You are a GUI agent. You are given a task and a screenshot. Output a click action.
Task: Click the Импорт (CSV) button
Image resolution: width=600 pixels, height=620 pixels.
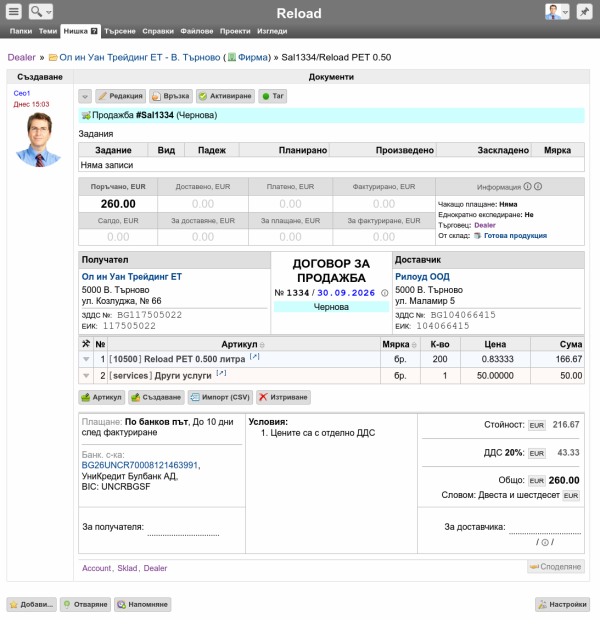point(220,397)
